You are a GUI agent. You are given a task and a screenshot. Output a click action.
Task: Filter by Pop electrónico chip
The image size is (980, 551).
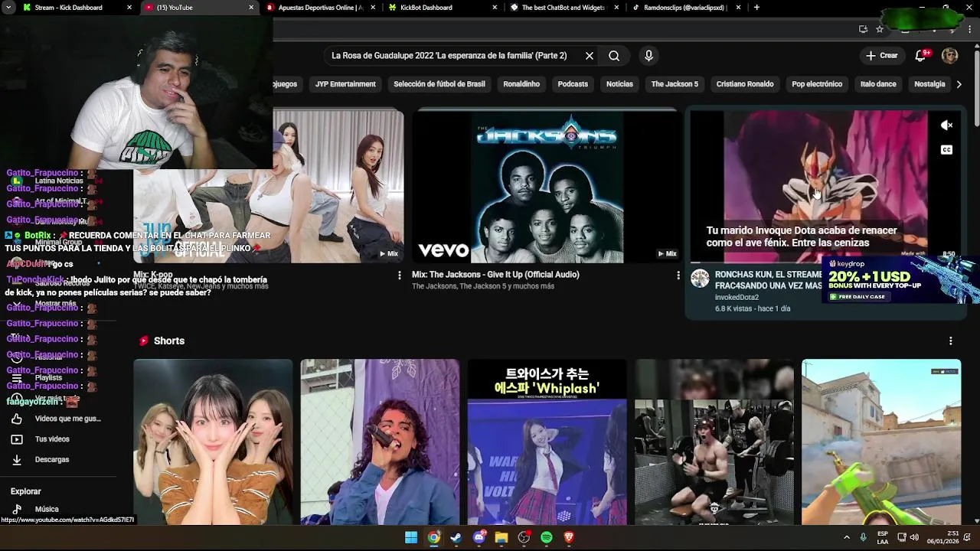pyautogui.click(x=817, y=84)
